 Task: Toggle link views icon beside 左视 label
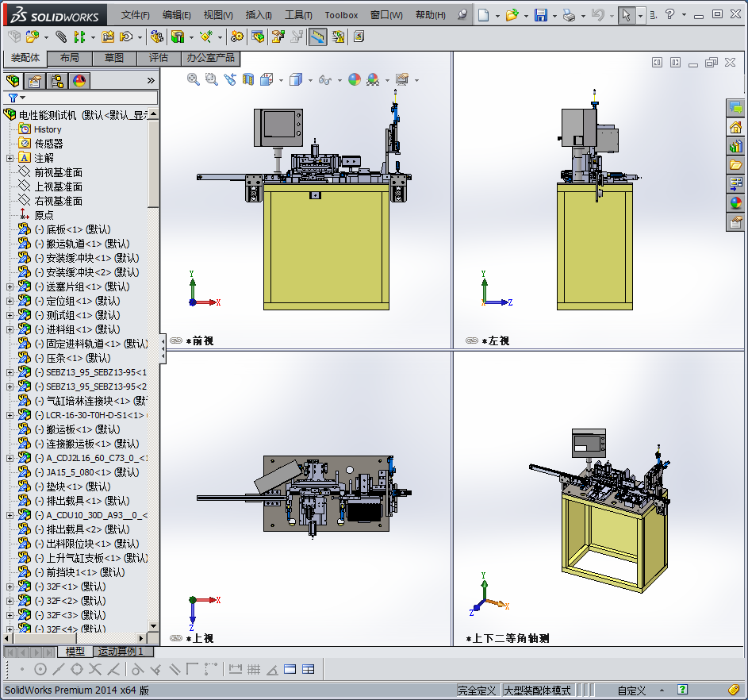point(472,340)
